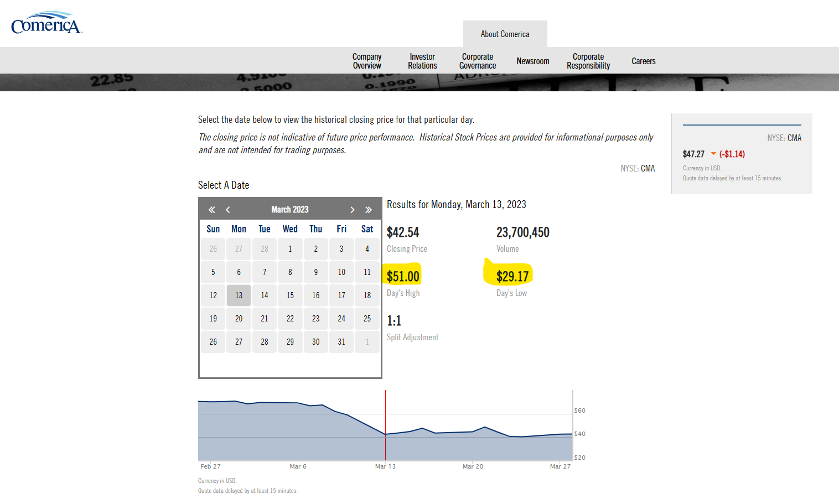Click the March 2023 calendar header
This screenshot has width=839, height=504.
click(x=290, y=210)
